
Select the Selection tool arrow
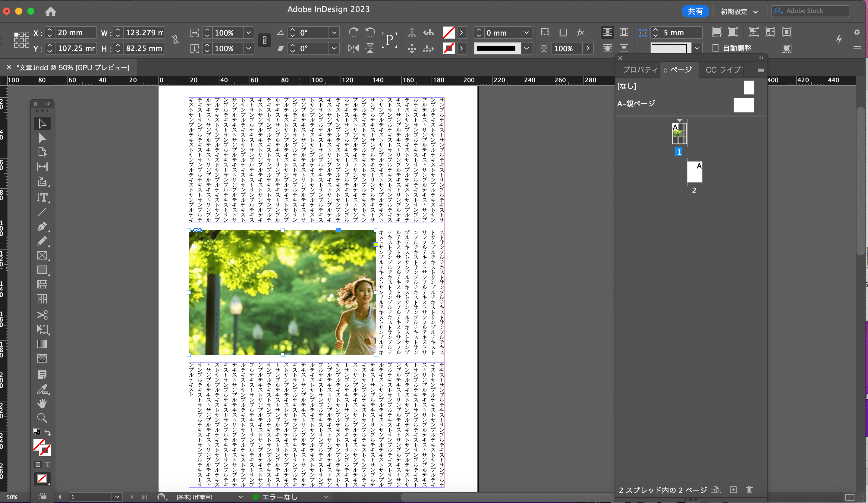(x=42, y=123)
